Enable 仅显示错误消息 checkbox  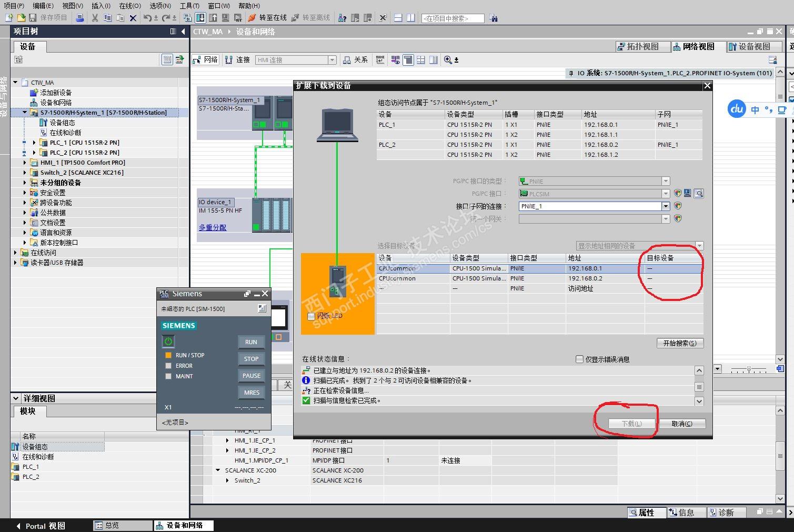coord(579,359)
